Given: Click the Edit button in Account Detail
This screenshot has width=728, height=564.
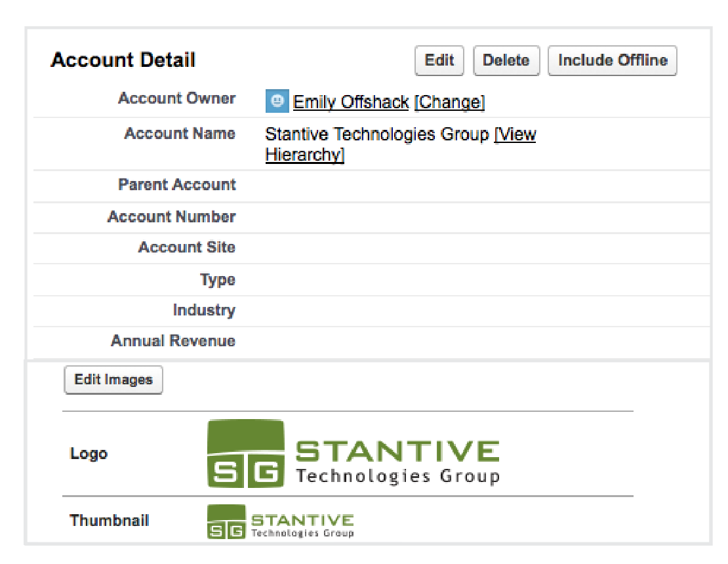Looking at the screenshot, I should coord(439,60).
